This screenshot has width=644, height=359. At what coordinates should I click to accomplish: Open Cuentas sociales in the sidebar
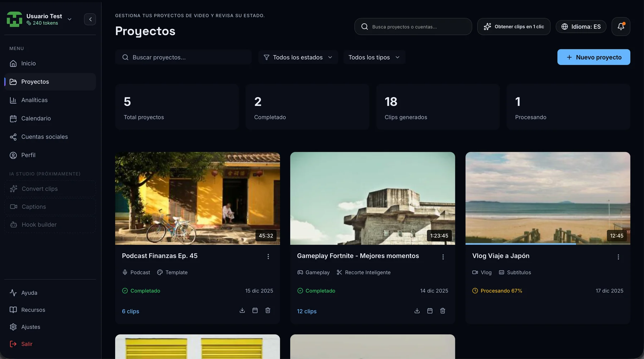click(x=50, y=137)
